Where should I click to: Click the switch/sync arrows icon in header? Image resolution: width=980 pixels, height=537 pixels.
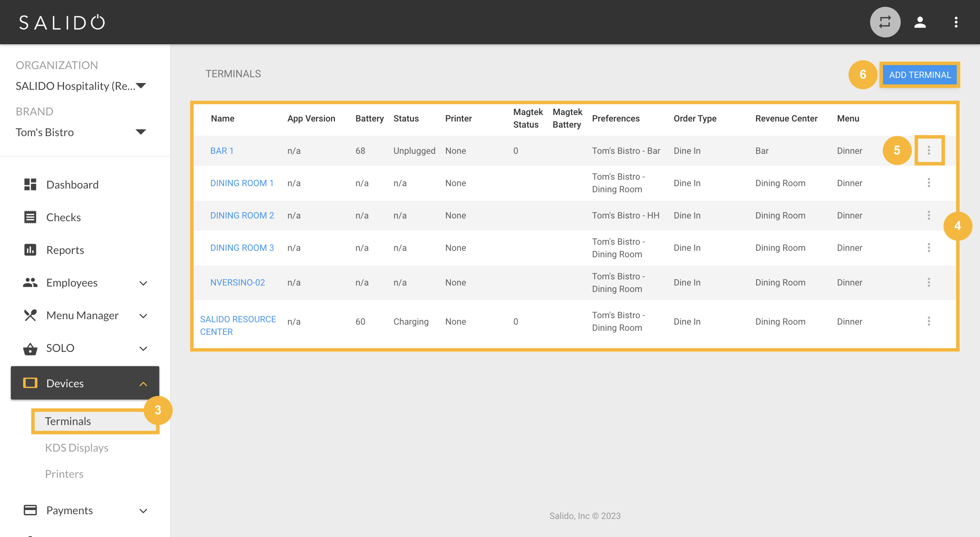[885, 22]
